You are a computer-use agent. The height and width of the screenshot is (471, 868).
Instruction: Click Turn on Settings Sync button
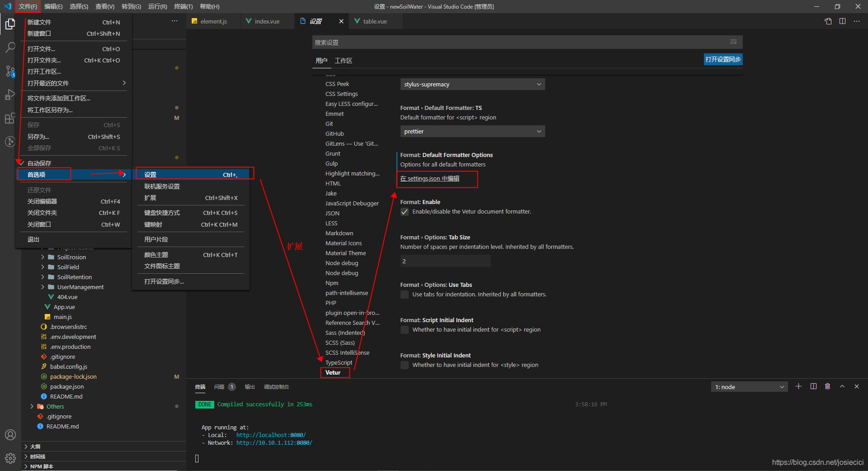tap(723, 59)
